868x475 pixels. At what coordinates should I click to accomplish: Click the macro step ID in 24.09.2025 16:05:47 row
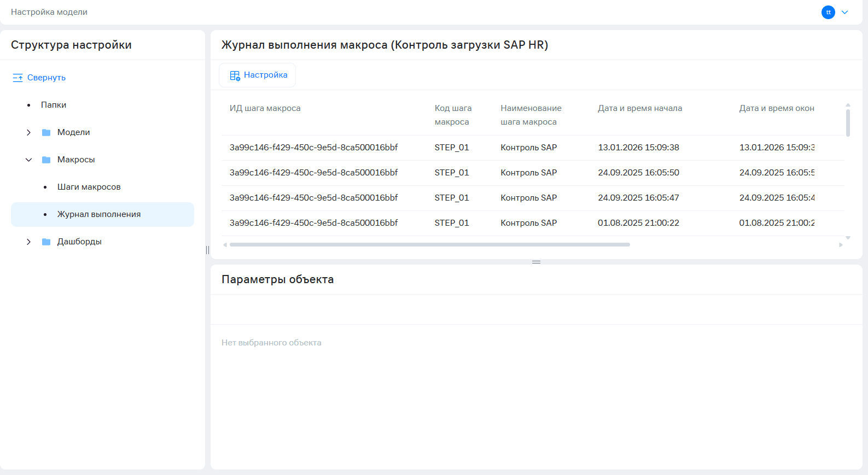313,198
